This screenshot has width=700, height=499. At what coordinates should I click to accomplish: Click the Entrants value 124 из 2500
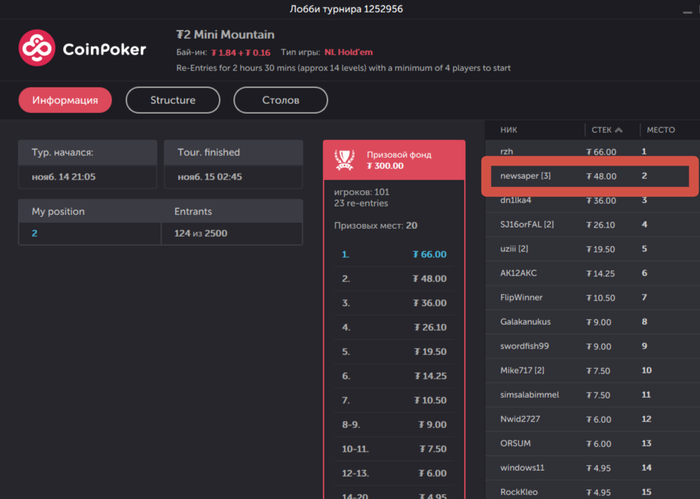[200, 233]
